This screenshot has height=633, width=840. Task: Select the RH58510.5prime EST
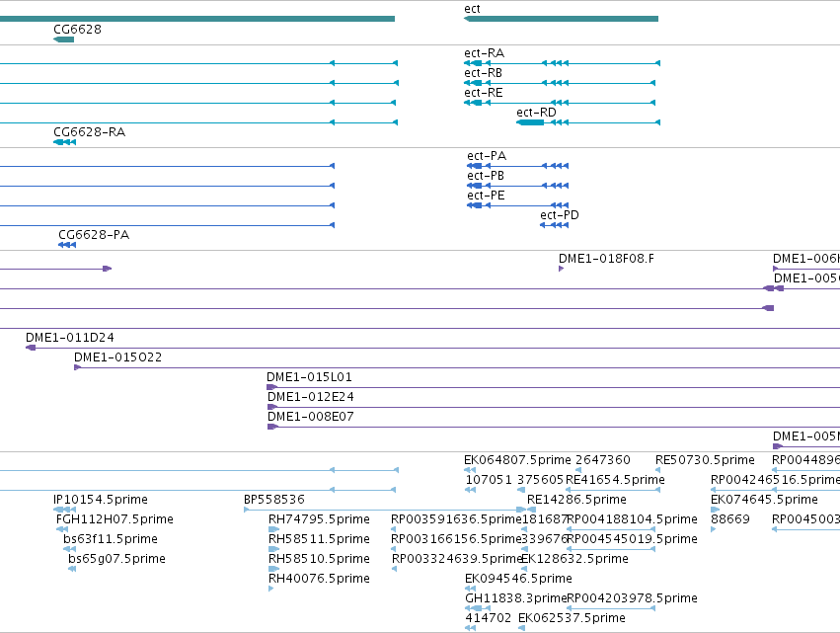(273, 569)
